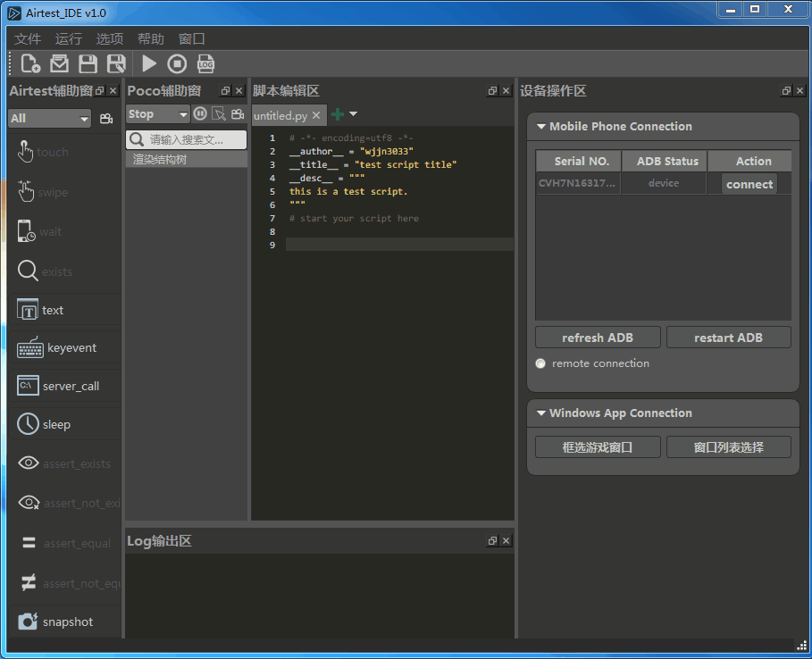Float the Poco assistant panel
812x659 pixels.
(225, 90)
